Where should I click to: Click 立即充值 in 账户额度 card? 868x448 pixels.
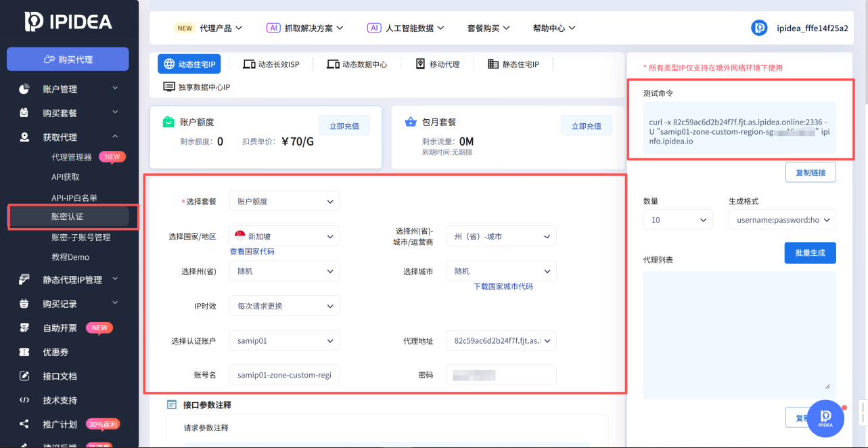344,126
